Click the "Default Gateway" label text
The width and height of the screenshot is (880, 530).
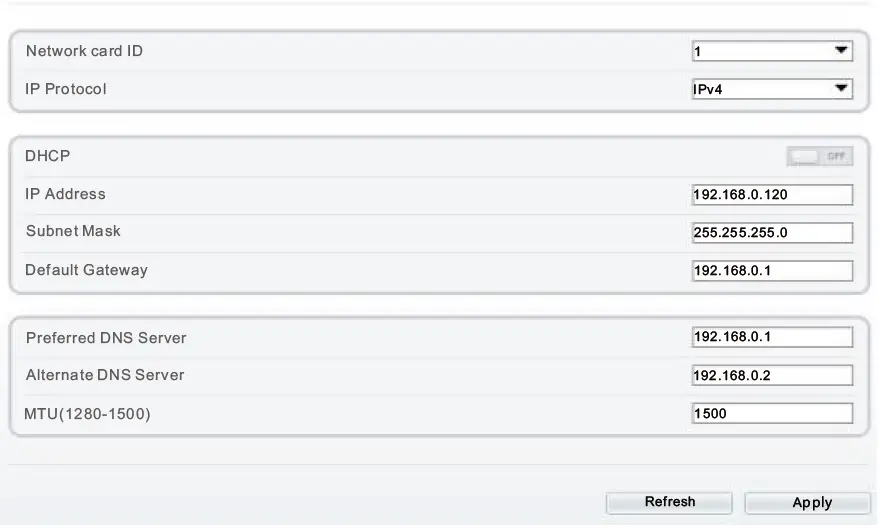tap(86, 270)
